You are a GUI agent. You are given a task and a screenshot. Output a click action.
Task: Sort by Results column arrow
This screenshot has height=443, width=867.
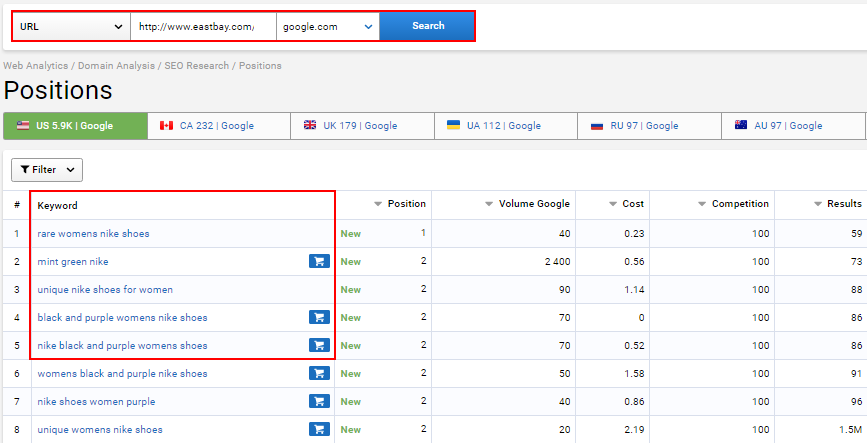coord(818,204)
